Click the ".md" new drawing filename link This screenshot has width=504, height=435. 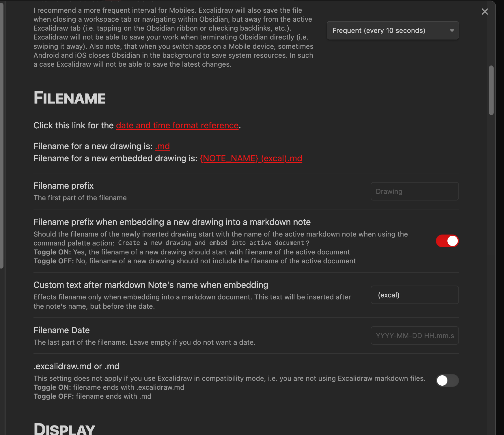pos(162,146)
